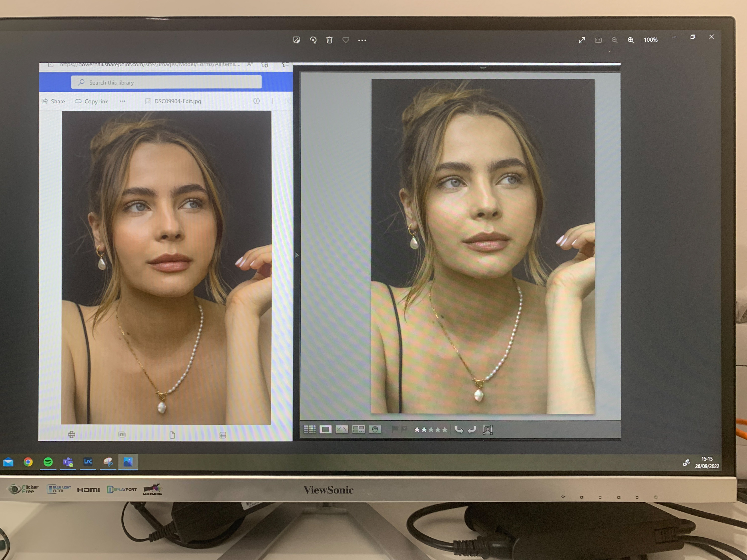Switch Lightroom to People face view
The width and height of the screenshot is (747, 560).
point(375,429)
